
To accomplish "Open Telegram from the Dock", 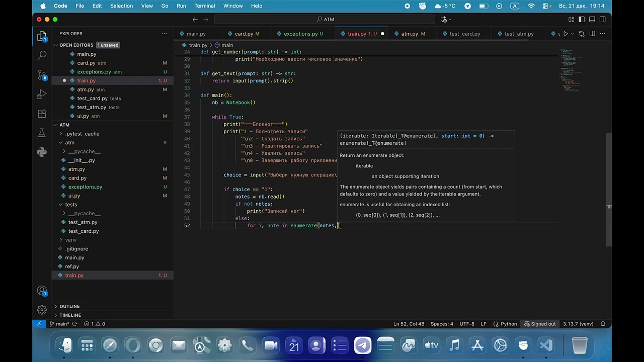I will [x=363, y=345].
